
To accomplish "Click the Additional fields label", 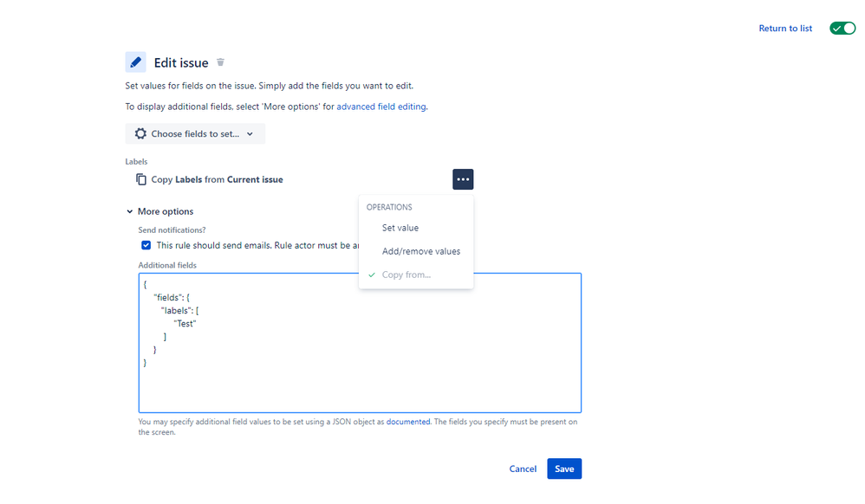I will 167,265.
